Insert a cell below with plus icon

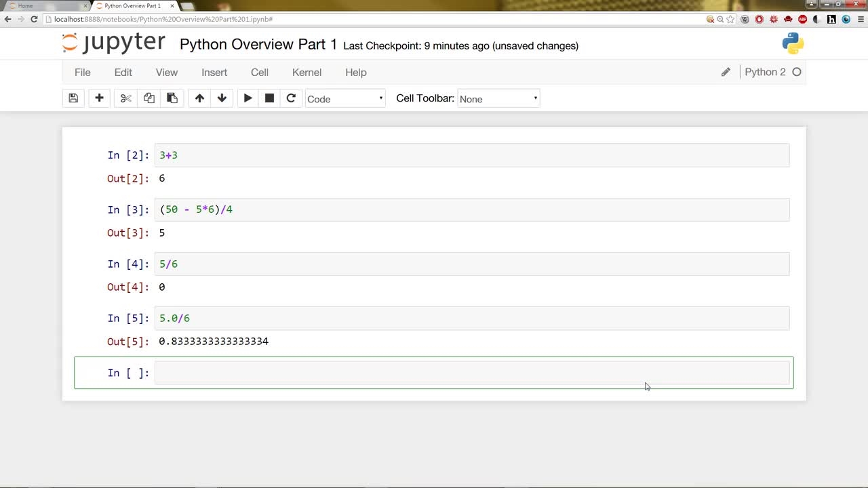[x=99, y=98]
